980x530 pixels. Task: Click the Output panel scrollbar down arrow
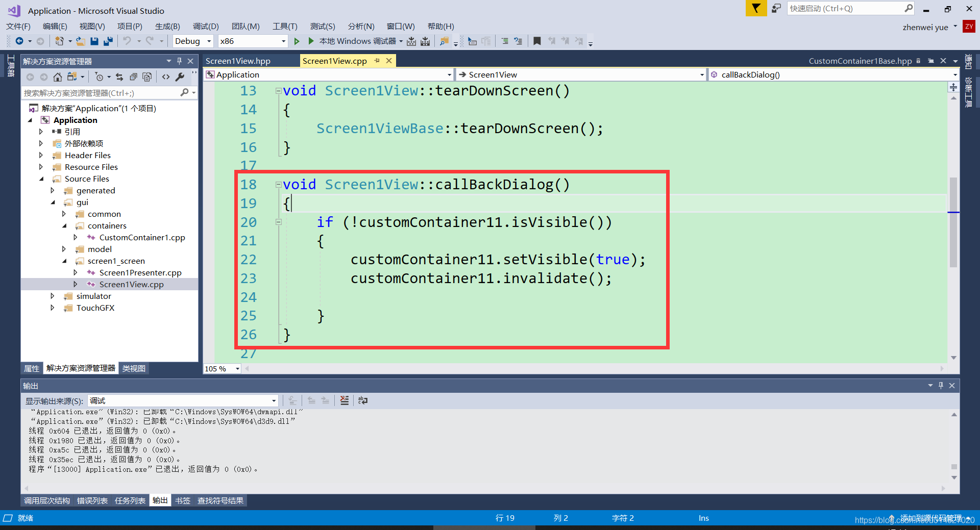click(x=954, y=478)
